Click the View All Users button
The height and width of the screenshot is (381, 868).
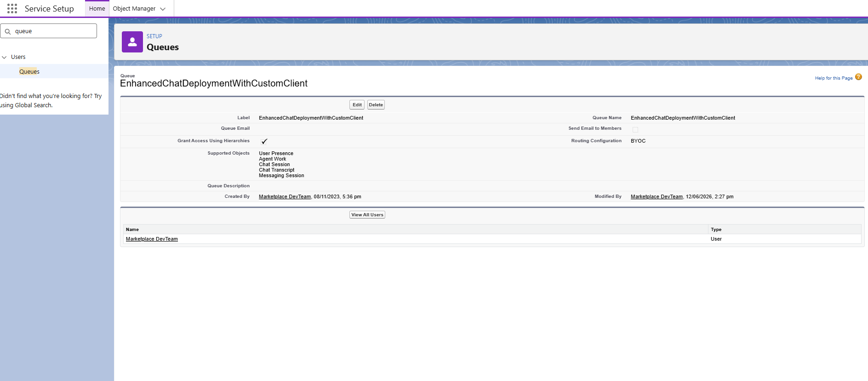(367, 215)
